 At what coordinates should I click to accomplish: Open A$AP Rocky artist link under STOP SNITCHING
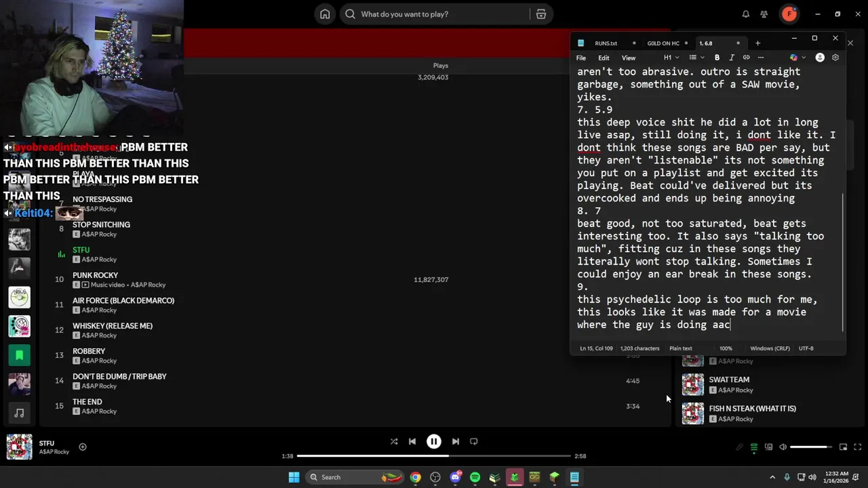coord(99,234)
